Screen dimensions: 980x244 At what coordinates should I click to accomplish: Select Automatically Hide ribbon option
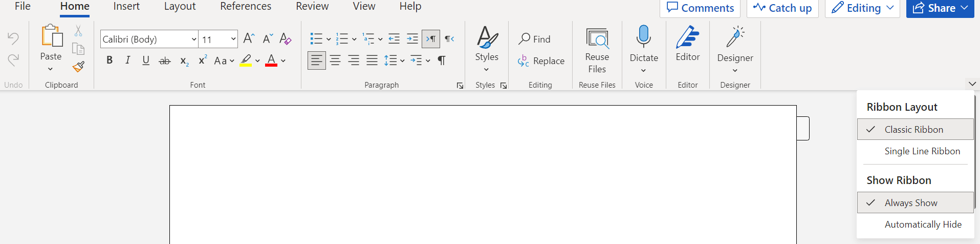[x=916, y=225]
